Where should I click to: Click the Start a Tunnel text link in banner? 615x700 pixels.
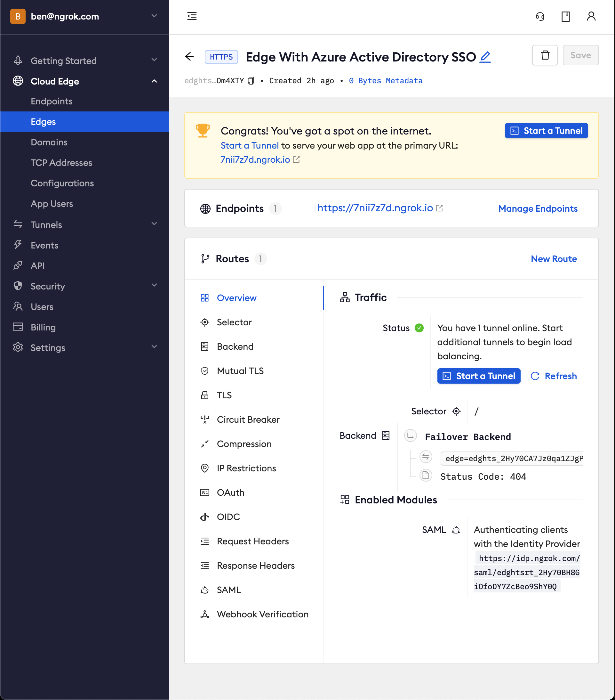pyautogui.click(x=250, y=145)
